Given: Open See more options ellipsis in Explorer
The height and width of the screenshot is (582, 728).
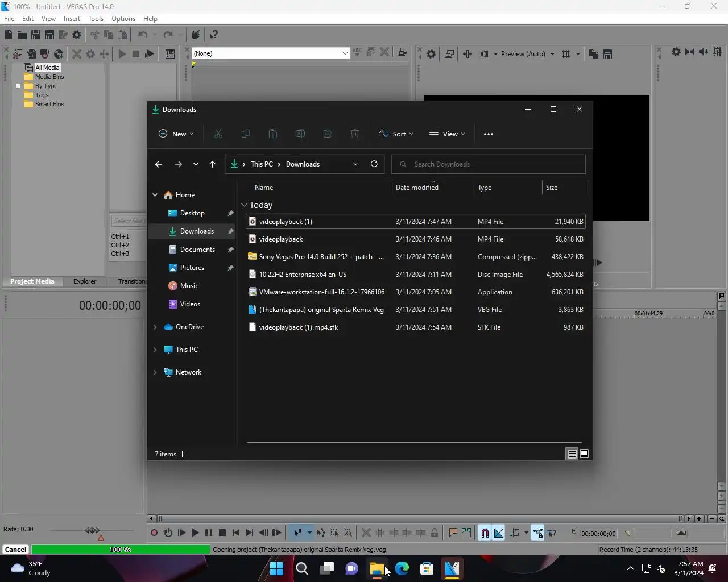Looking at the screenshot, I should (489, 134).
